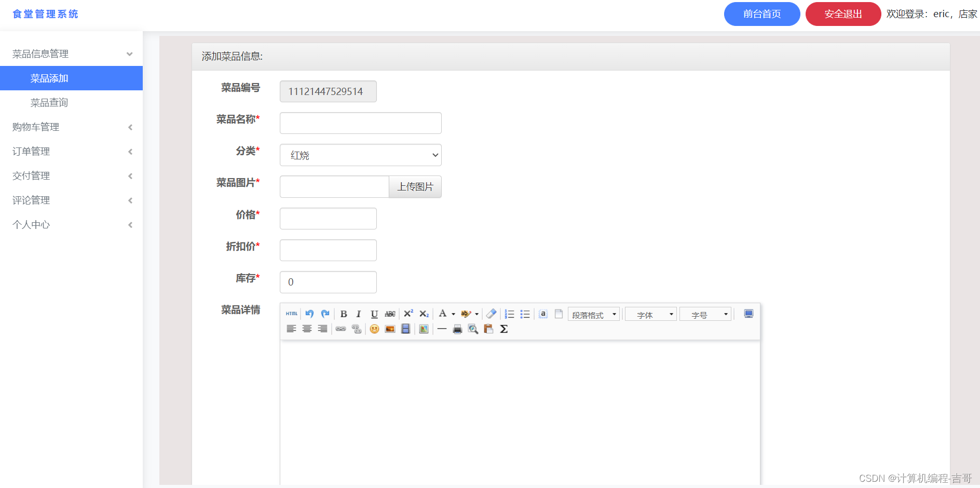Insert the Sigma formula symbol
The image size is (980, 488).
[x=503, y=329]
